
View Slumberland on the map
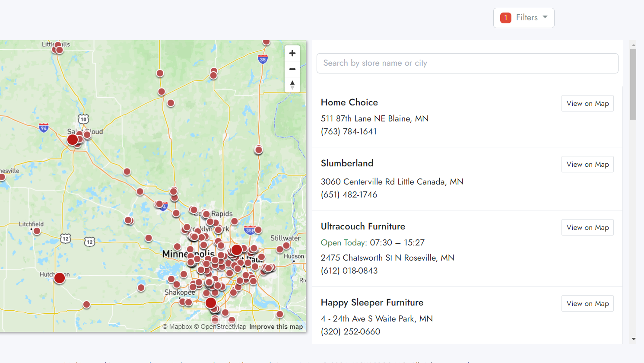click(587, 165)
